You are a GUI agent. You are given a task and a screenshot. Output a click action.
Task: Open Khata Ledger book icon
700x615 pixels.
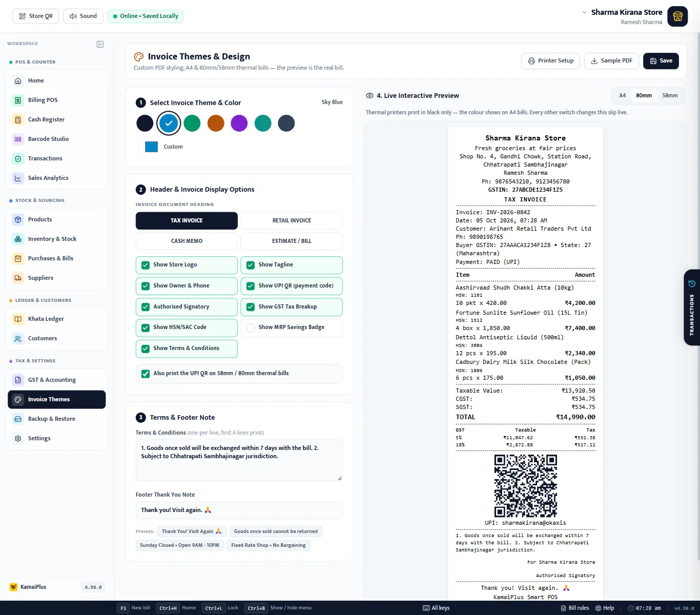[18, 319]
